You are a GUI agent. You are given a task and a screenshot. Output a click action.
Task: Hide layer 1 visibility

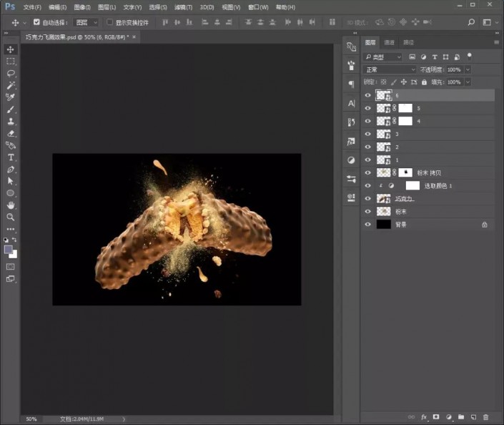coord(367,160)
